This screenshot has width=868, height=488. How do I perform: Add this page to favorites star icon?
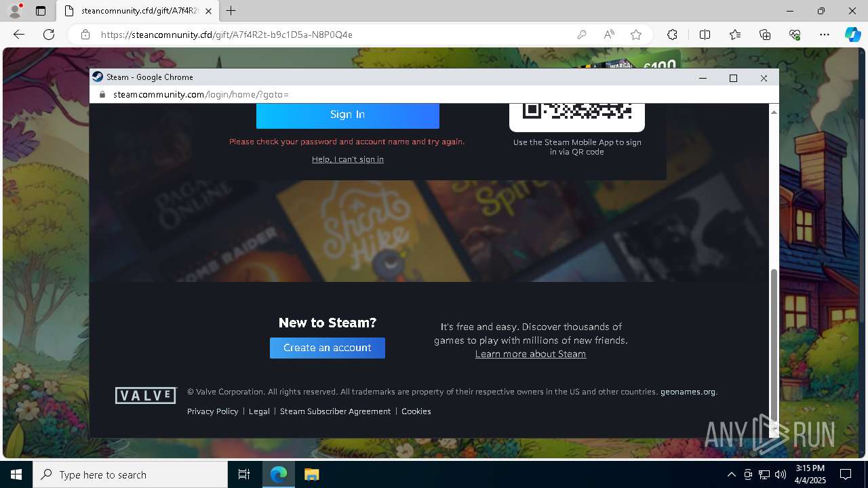pos(636,35)
